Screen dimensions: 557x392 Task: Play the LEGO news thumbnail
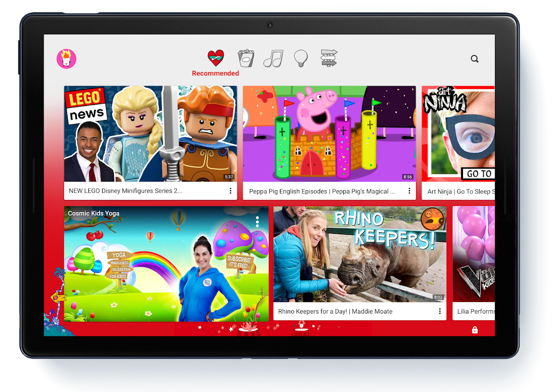pos(151,134)
